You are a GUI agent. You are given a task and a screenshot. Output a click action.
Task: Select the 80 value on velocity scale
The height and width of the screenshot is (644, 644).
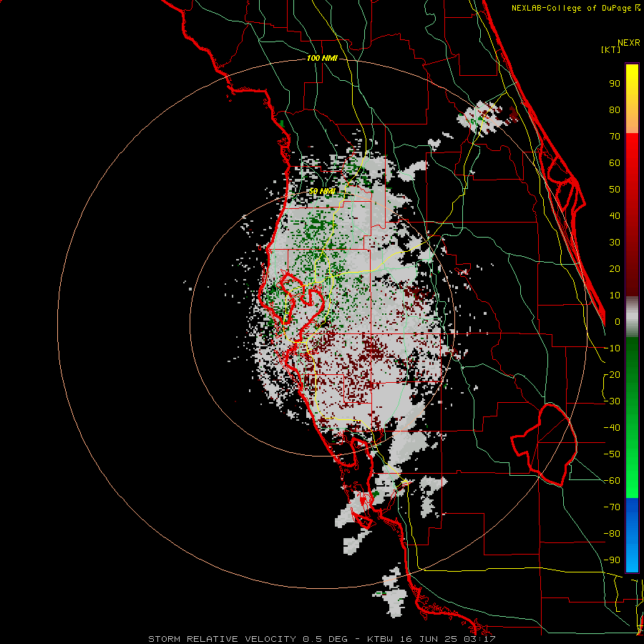click(x=615, y=110)
